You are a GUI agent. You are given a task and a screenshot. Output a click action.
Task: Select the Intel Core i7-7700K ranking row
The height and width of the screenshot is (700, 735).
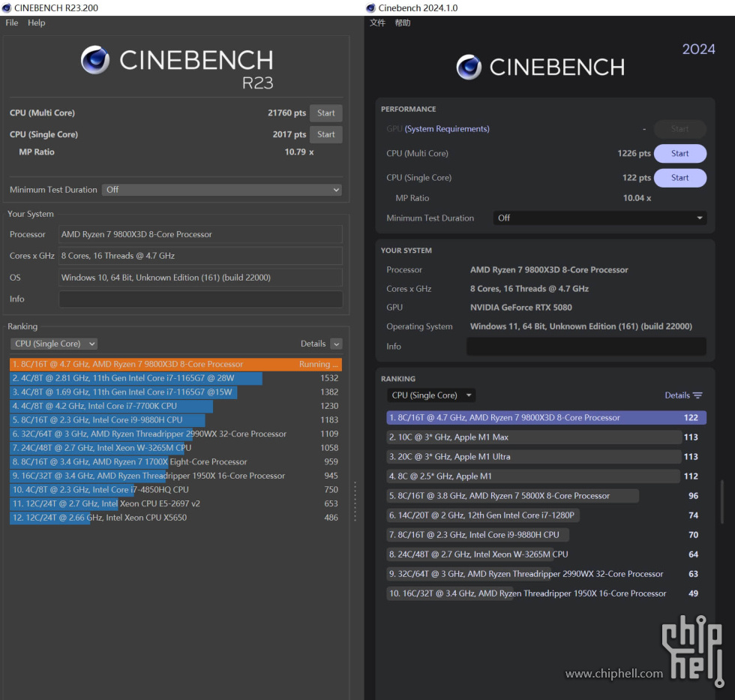pos(175,406)
